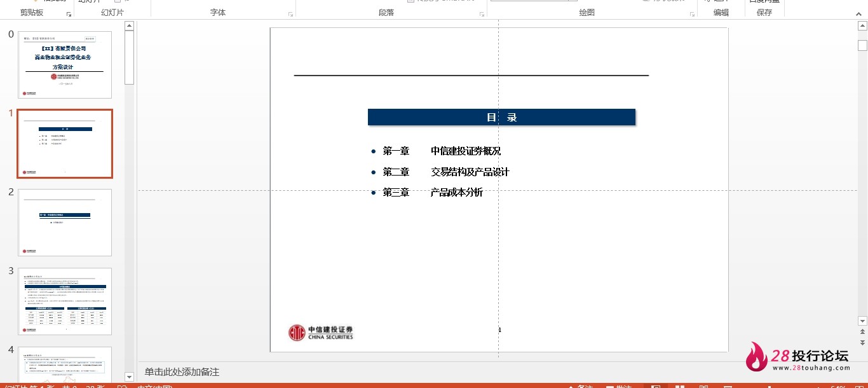The width and height of the screenshot is (868, 388).
Task: Open the Font group dialog launcher
Action: [x=291, y=14]
